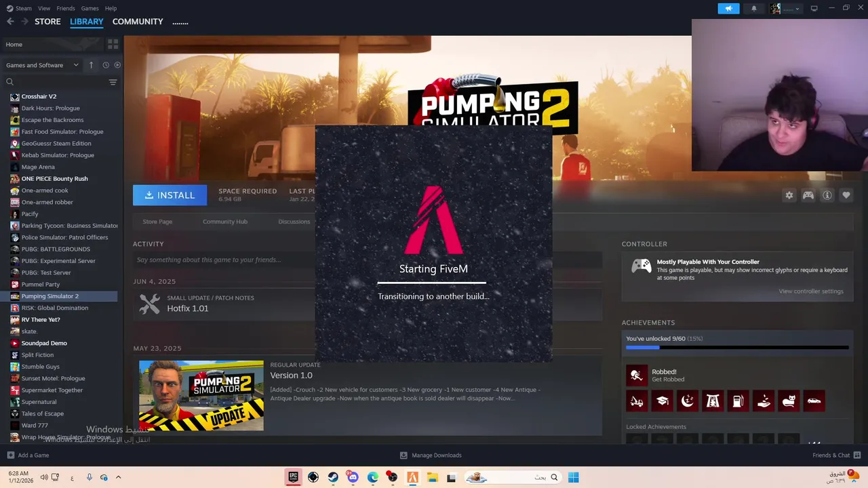Open Manage Downloads

pyautogui.click(x=431, y=455)
